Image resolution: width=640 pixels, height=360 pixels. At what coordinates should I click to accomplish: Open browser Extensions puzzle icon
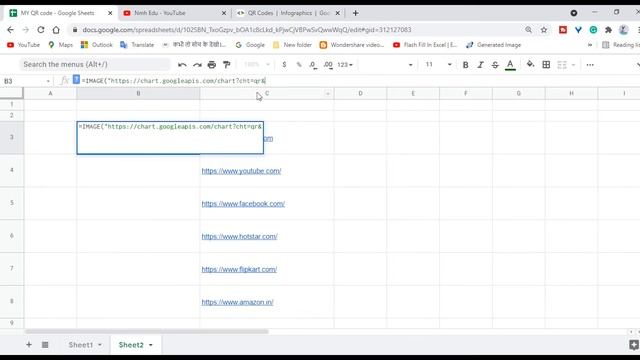click(608, 30)
